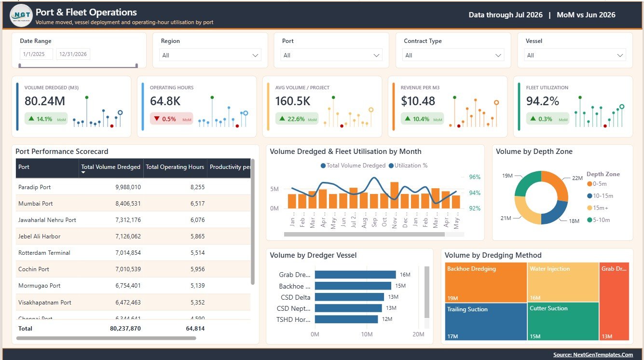Select the Visakhapatnam Port row
This screenshot has height=360, width=644.
point(133,302)
